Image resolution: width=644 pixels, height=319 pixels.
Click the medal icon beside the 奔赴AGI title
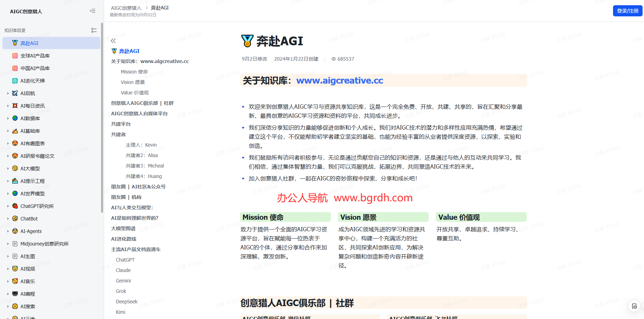pyautogui.click(x=247, y=40)
